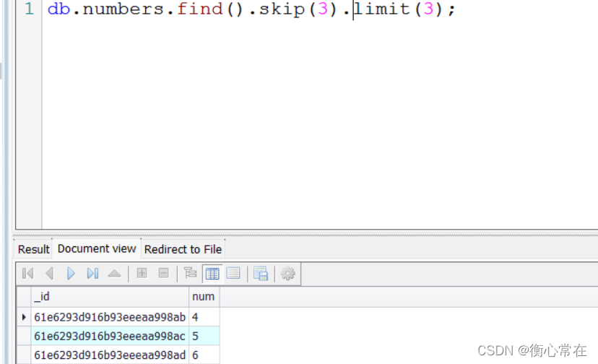
Task: Jump to the last record
Action: 92,273
